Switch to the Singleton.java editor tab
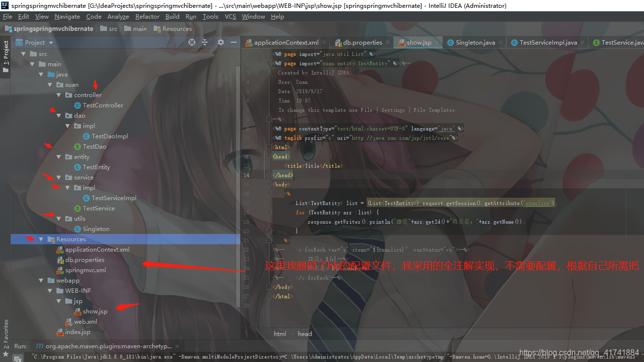This screenshot has width=644, height=362. click(x=475, y=43)
